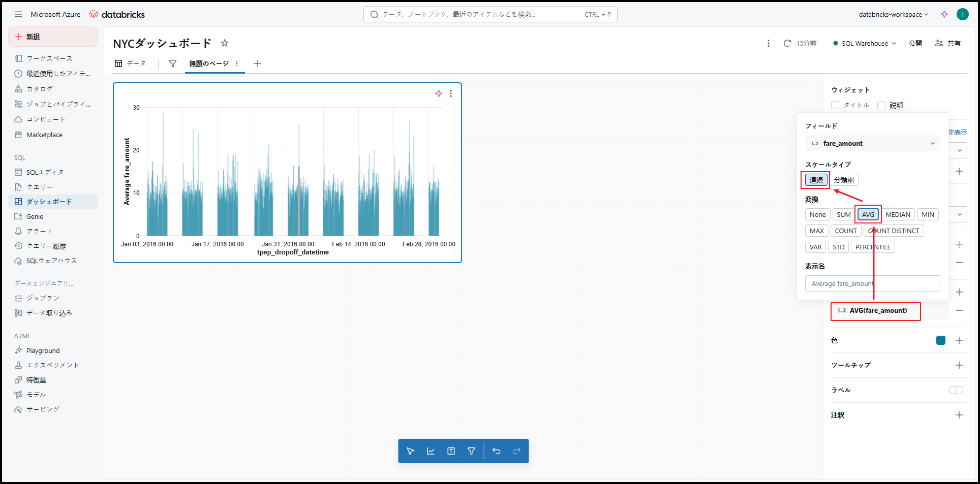Viewport: 980px width, 484px height.
Task: Open クエリー in the sidebar
Action: pyautogui.click(x=53, y=187)
